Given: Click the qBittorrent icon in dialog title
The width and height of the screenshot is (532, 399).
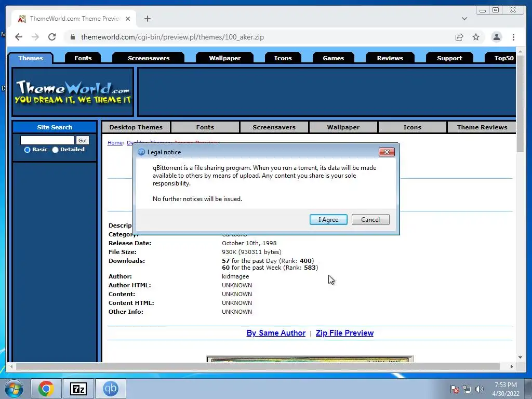Looking at the screenshot, I should tap(141, 152).
